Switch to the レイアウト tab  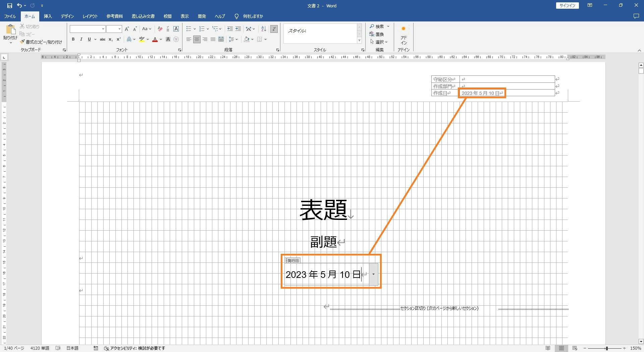90,16
